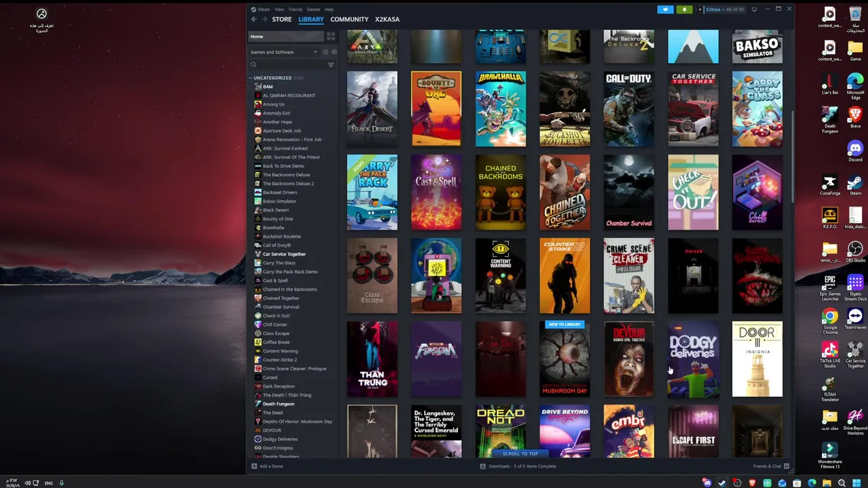Open the Black Desert game cover
Screen dimensions: 868x488
pyautogui.click(x=372, y=108)
